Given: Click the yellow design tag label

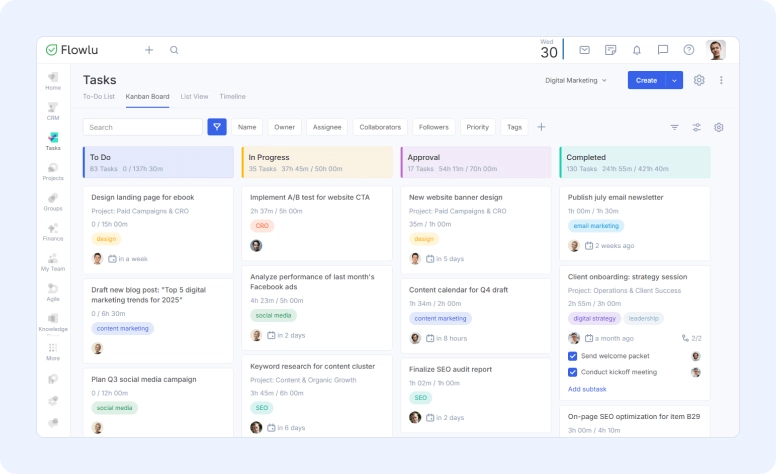Looking at the screenshot, I should (106, 239).
